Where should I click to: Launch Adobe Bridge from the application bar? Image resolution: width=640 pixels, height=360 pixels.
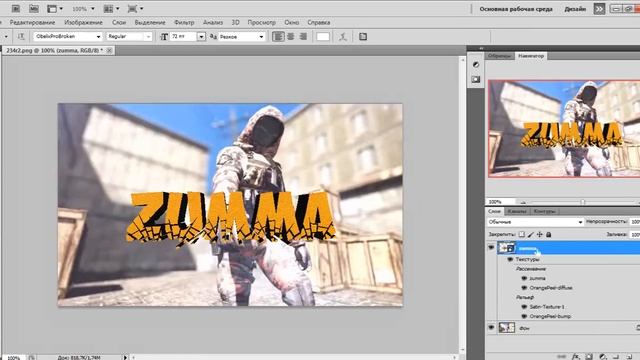tap(16, 8)
